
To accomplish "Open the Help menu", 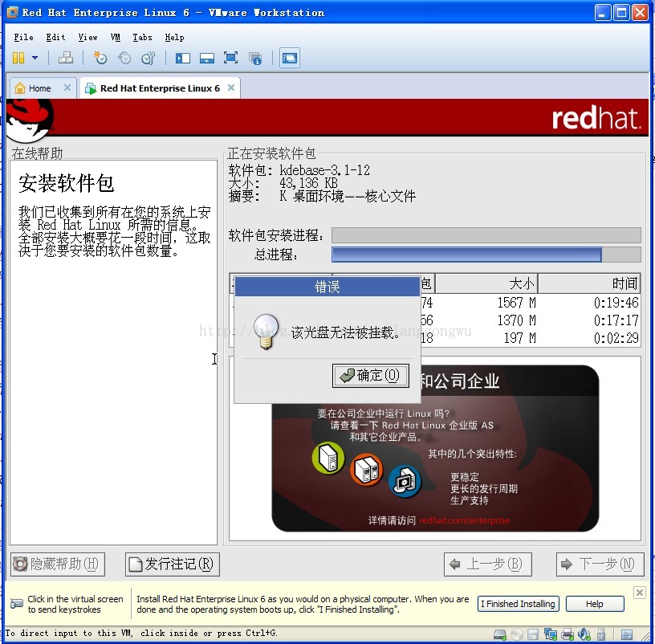I will click(x=174, y=37).
